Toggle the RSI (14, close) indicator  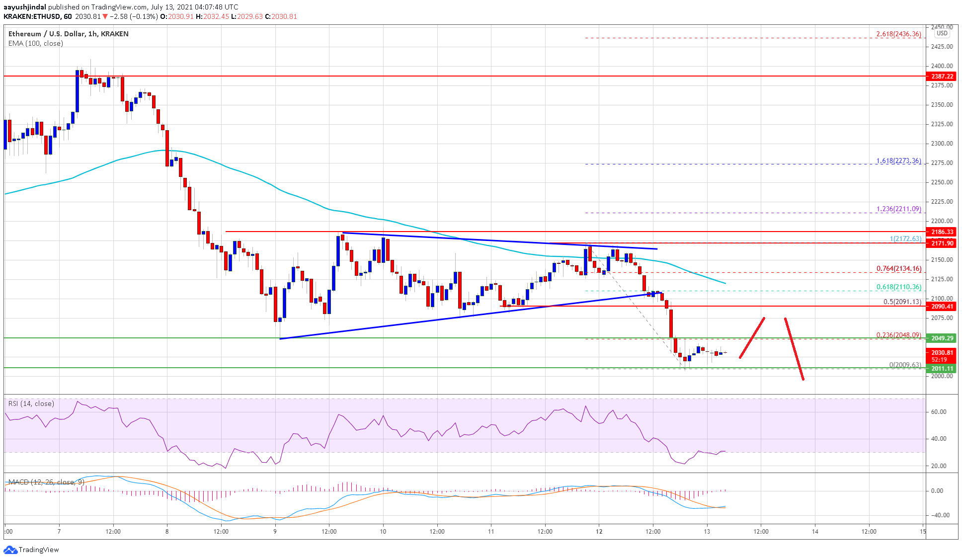[x=30, y=403]
